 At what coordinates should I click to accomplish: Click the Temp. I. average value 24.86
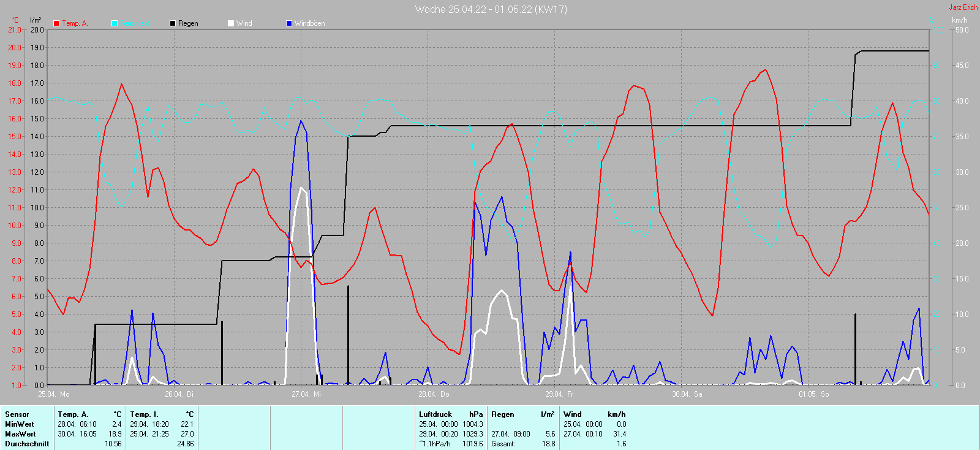(x=186, y=444)
